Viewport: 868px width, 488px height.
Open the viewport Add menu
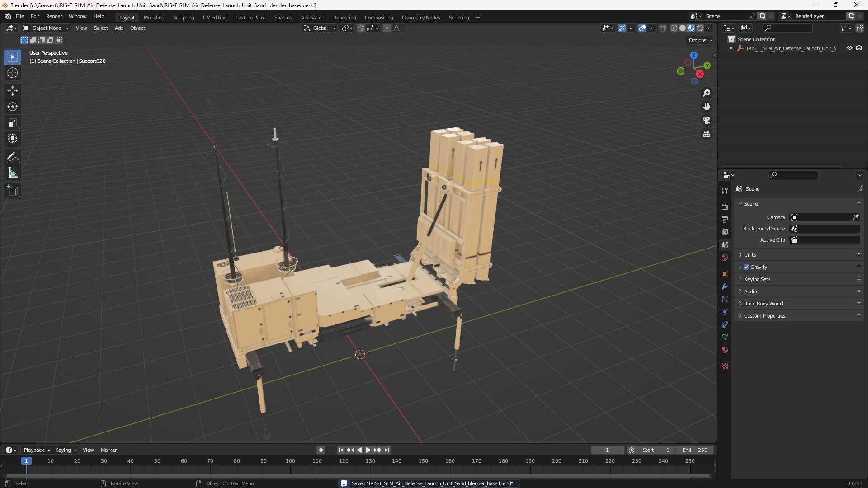click(x=119, y=28)
